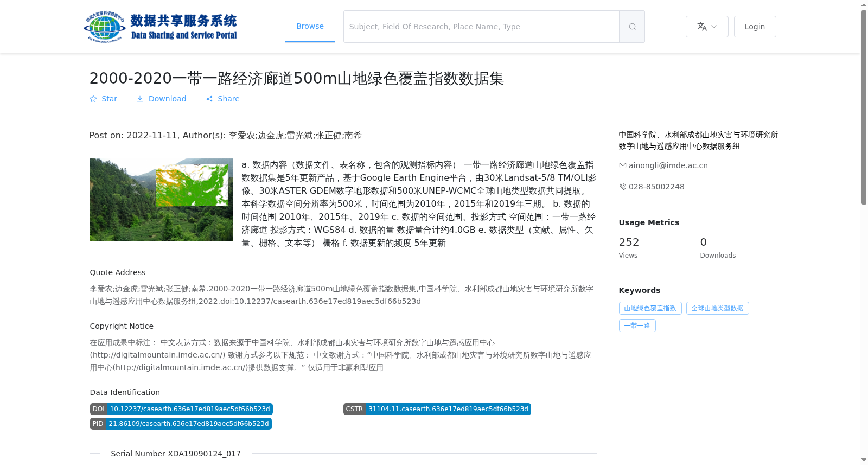The image size is (868, 465).
Task: Click the PID badge 21.86109/casearth
Action: tap(181, 424)
